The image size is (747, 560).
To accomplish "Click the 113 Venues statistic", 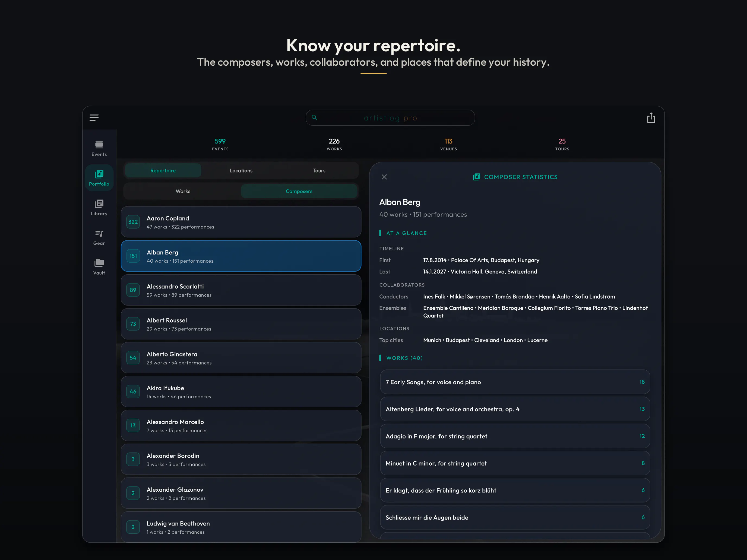I will click(x=448, y=144).
